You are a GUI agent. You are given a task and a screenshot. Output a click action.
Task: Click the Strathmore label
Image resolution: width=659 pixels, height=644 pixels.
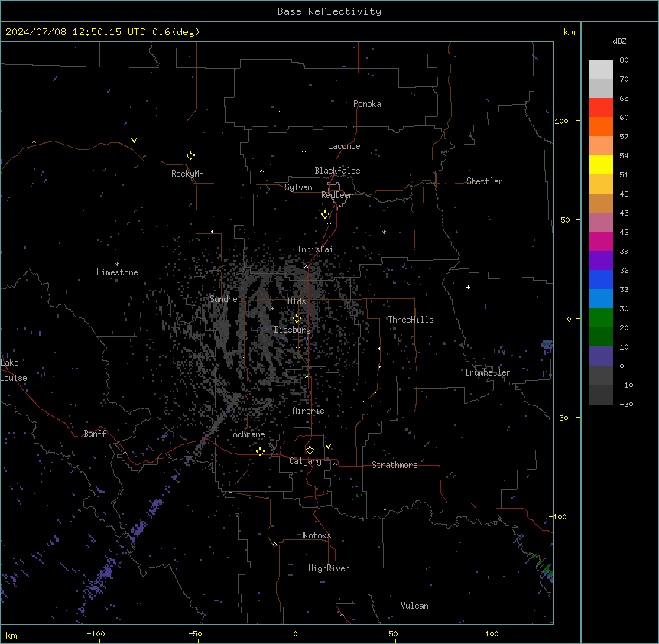(394, 465)
